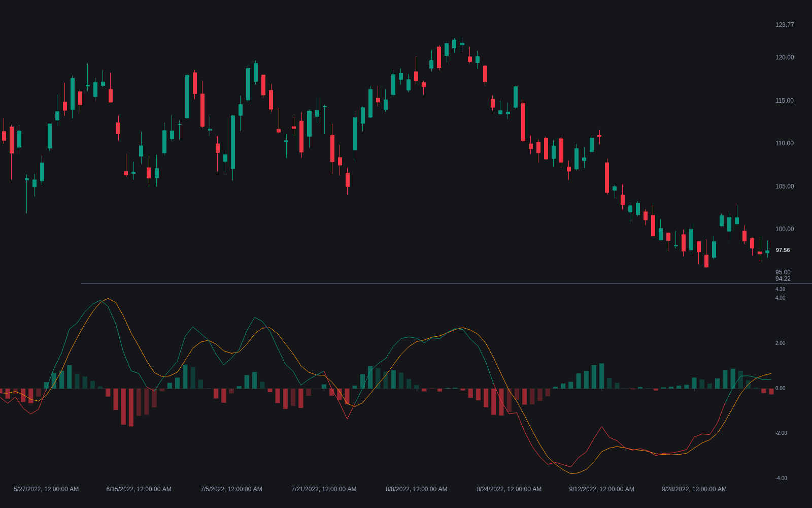Screen dimensions: 812x508
Task: Click the 4.00 MACD axis label
Action: (x=780, y=298)
